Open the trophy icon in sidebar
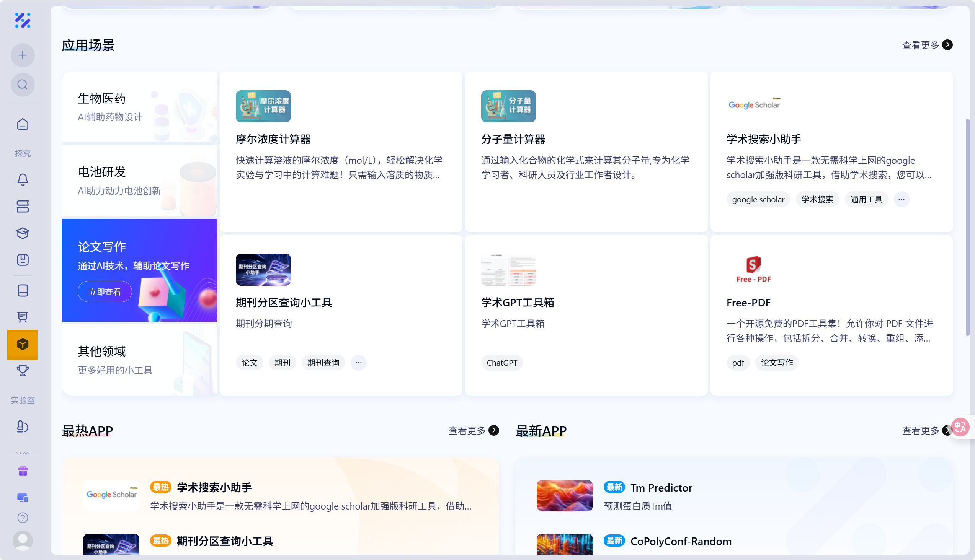 coord(23,370)
